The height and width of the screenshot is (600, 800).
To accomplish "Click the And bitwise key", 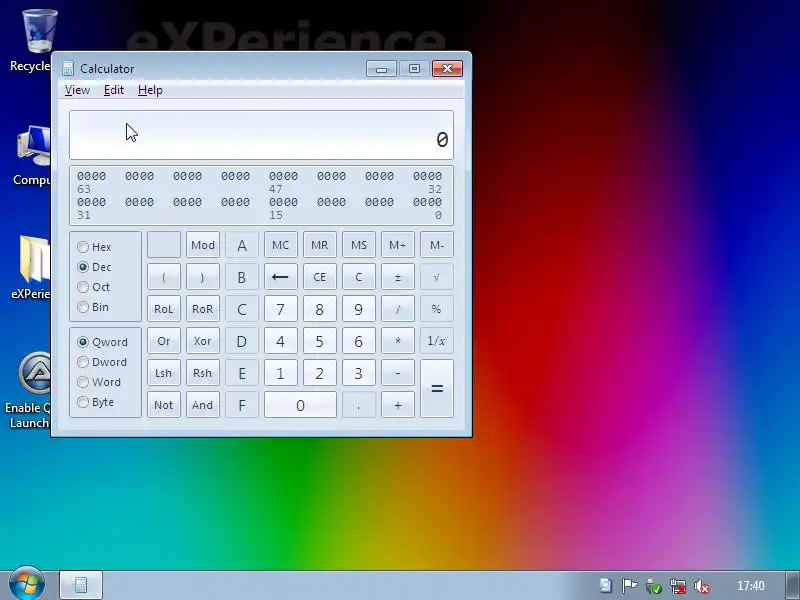I will pyautogui.click(x=203, y=405).
